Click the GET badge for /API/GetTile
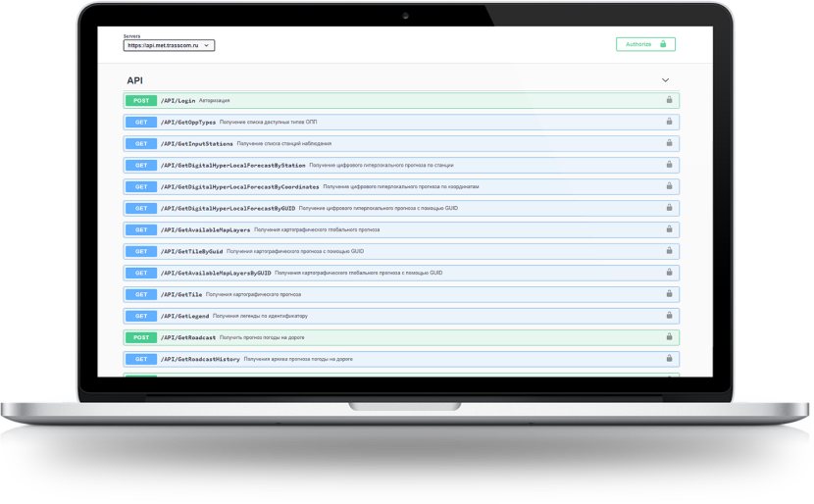Screen dimensions: 814x504 (140, 294)
